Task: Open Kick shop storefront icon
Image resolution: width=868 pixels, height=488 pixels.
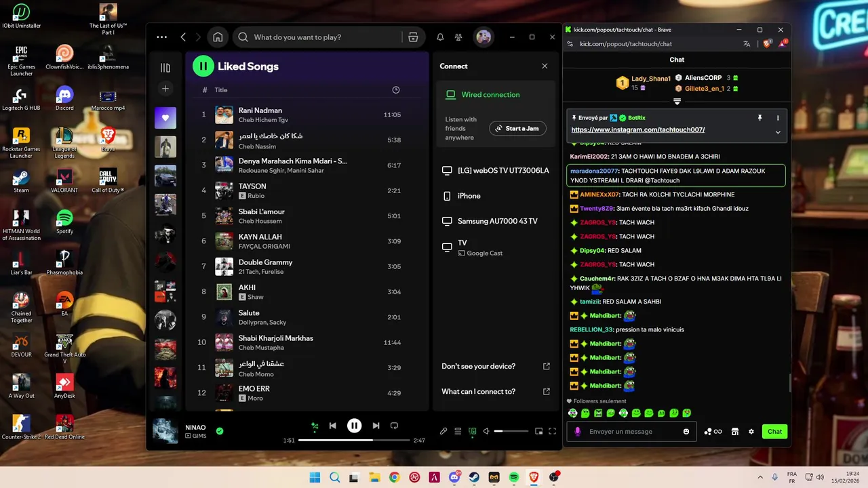Action: (x=734, y=432)
